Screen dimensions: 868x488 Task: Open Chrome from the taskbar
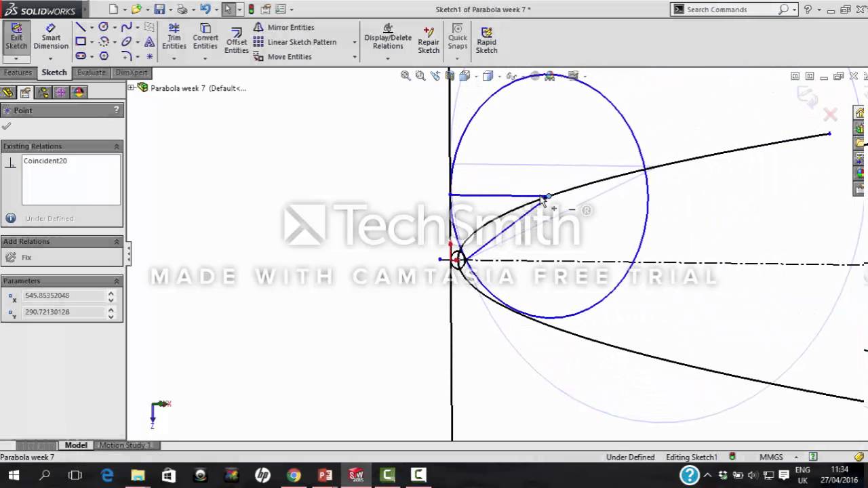click(x=294, y=475)
